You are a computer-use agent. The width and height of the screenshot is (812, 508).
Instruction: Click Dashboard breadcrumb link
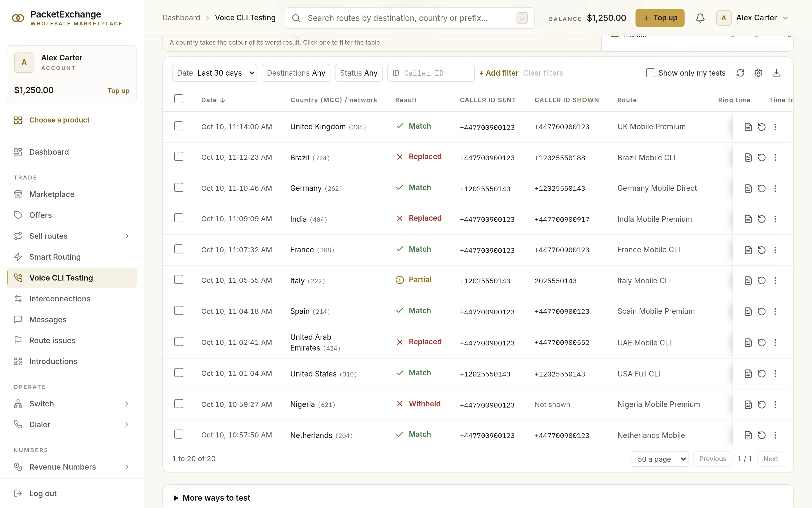click(181, 18)
